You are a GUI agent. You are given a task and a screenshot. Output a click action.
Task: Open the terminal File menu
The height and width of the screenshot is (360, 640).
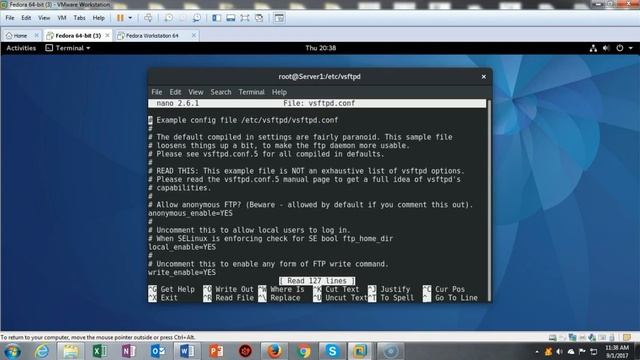tap(157, 92)
